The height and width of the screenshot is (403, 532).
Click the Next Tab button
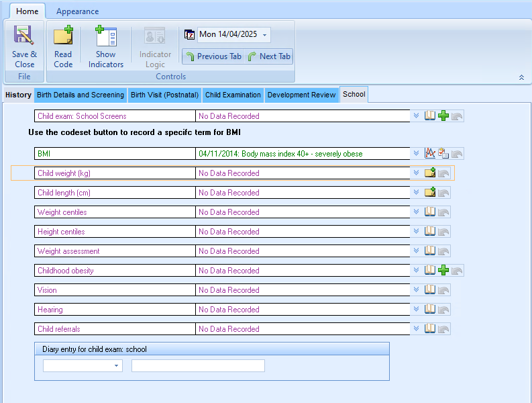click(x=269, y=56)
